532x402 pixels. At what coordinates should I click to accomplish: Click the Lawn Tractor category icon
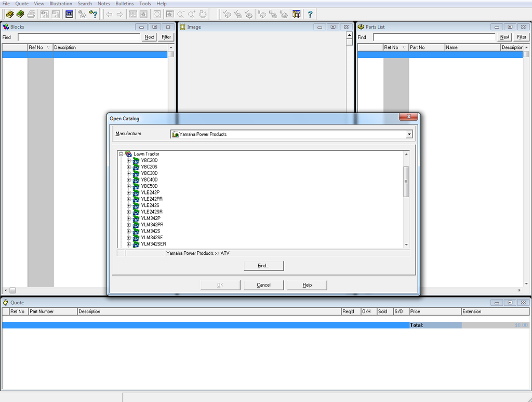(x=128, y=154)
